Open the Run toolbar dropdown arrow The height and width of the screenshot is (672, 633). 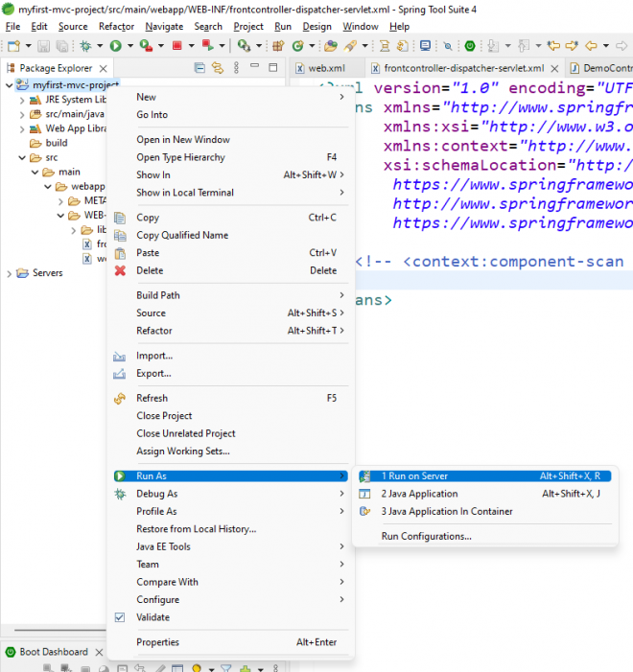[x=129, y=45]
